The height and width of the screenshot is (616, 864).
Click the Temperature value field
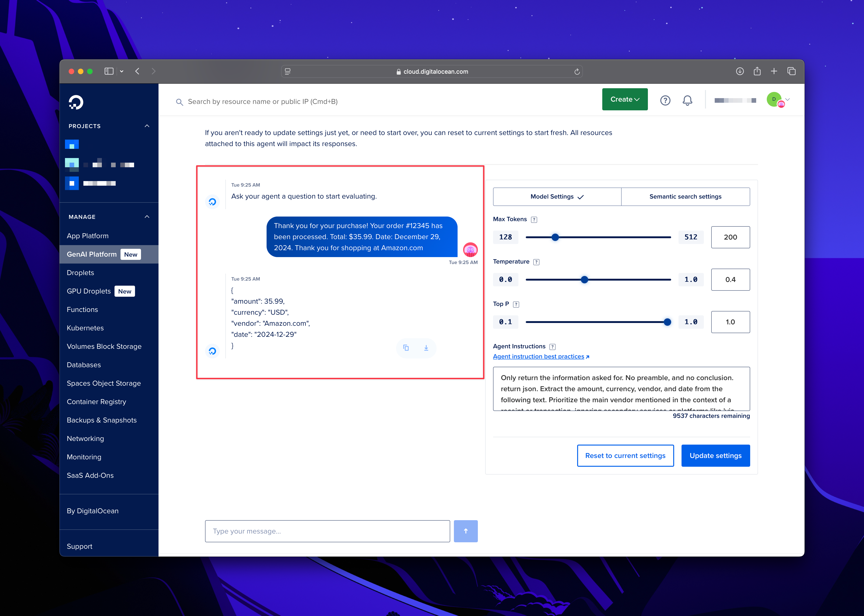(730, 280)
